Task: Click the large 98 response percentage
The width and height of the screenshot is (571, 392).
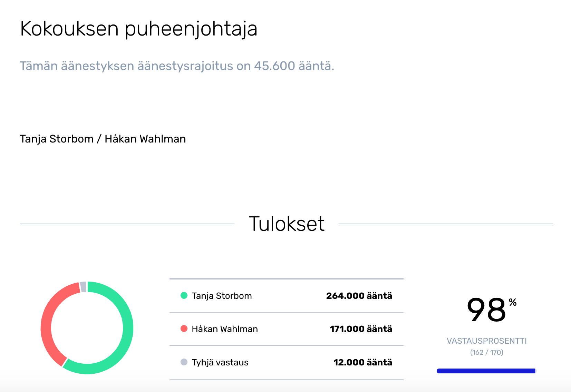Action: pyautogui.click(x=486, y=310)
